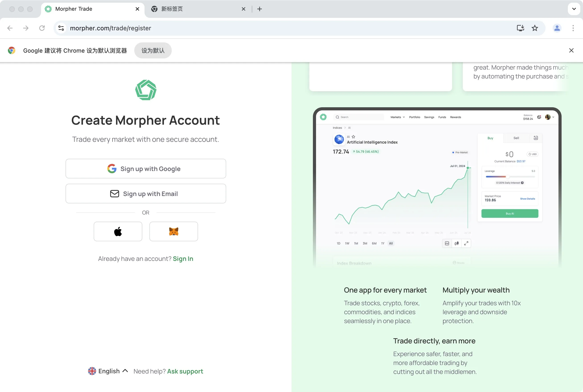583x392 pixels.
Task: Click the Create Morpher Account heading
Action: click(x=145, y=120)
